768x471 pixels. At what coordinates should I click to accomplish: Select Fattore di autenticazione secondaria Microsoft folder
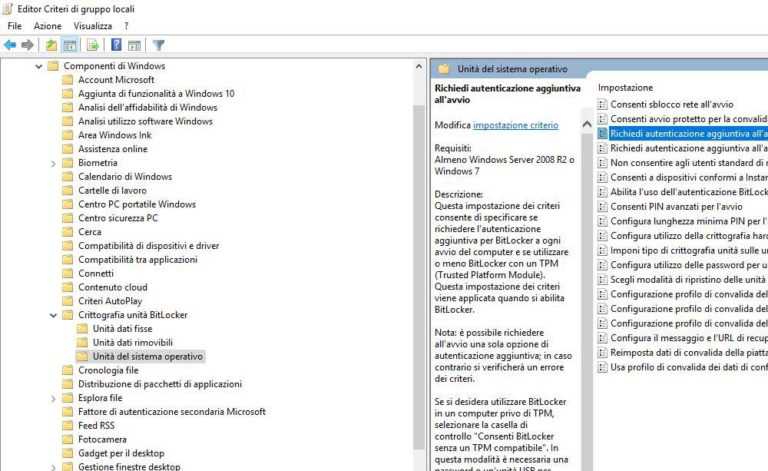(172, 412)
